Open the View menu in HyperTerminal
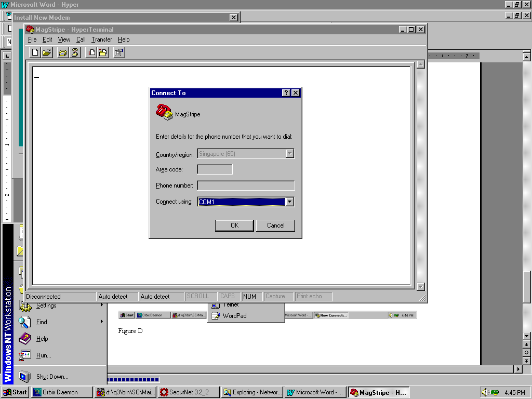Image resolution: width=532 pixels, height=399 pixels. (64, 39)
